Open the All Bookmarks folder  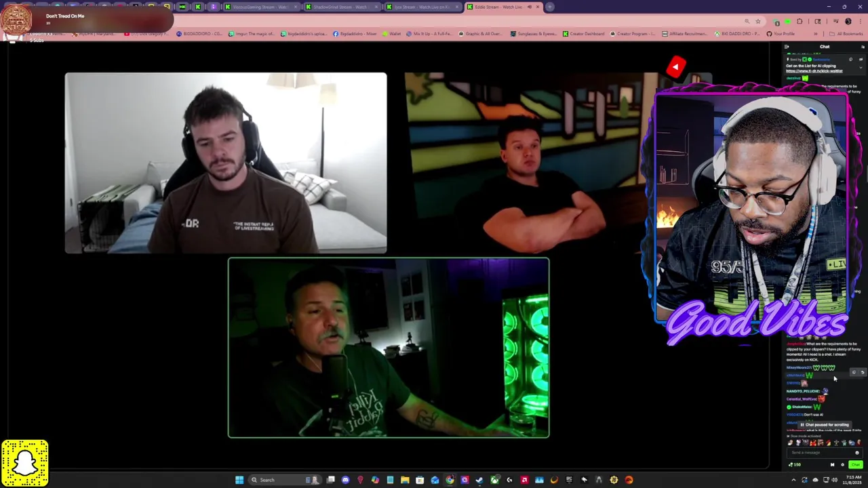(847, 33)
